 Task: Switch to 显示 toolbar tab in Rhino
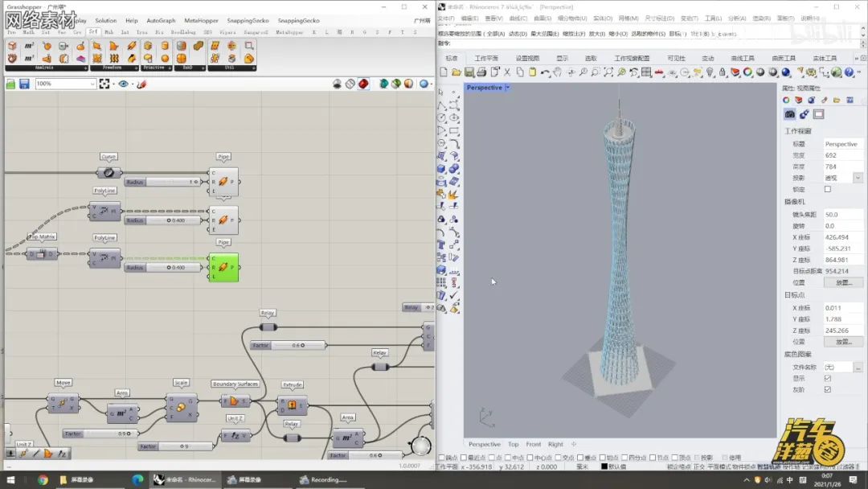(562, 58)
